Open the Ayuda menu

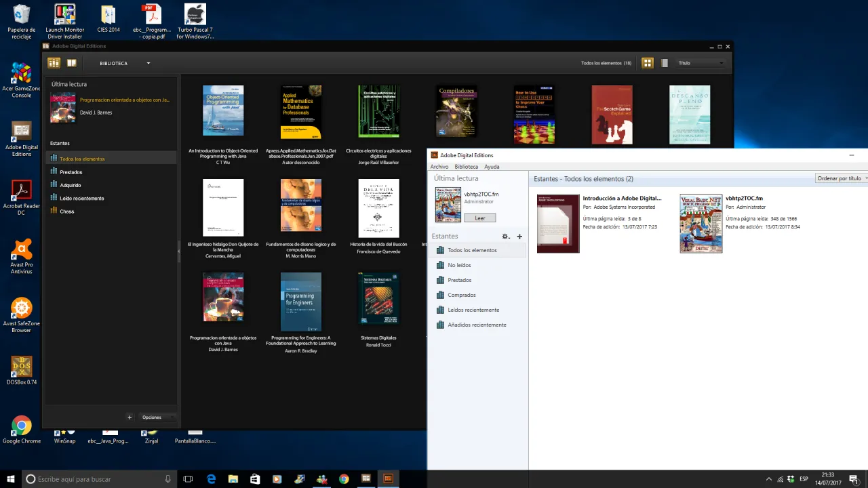click(492, 167)
